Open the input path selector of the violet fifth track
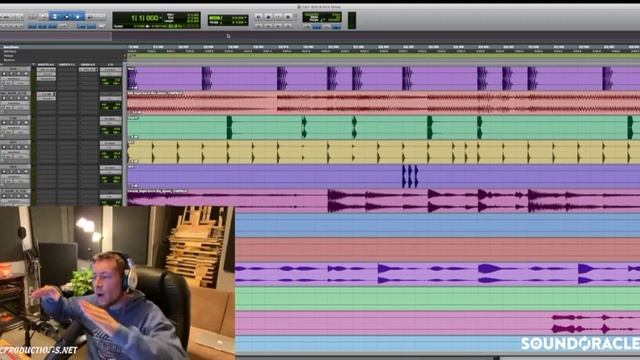The image size is (640, 360). tap(111, 168)
